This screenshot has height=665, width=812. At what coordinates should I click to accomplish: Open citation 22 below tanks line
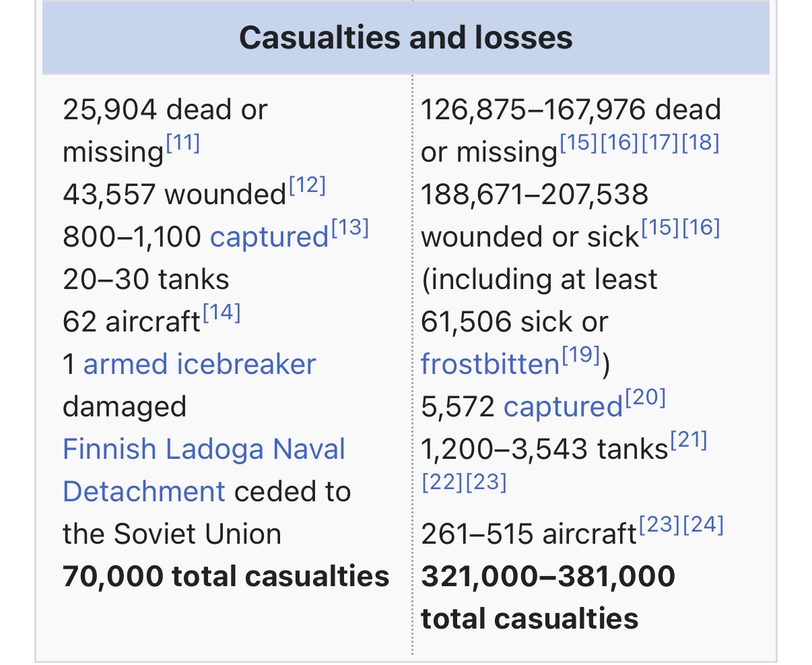coord(443,482)
